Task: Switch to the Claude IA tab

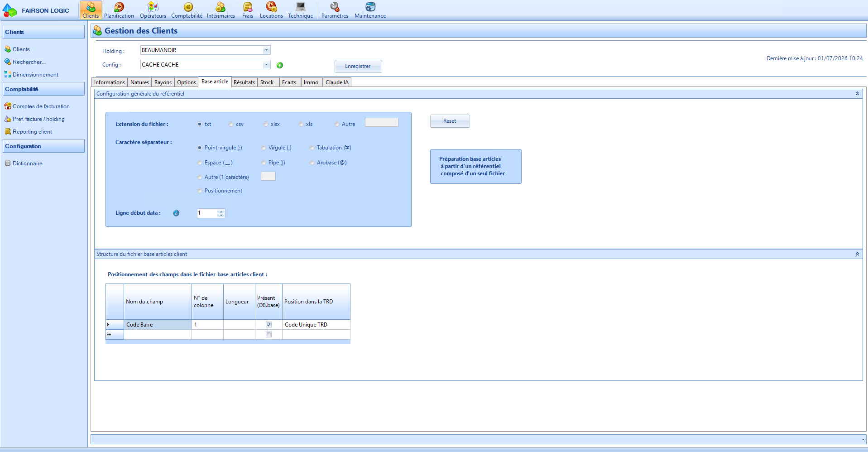Action: coord(337,82)
